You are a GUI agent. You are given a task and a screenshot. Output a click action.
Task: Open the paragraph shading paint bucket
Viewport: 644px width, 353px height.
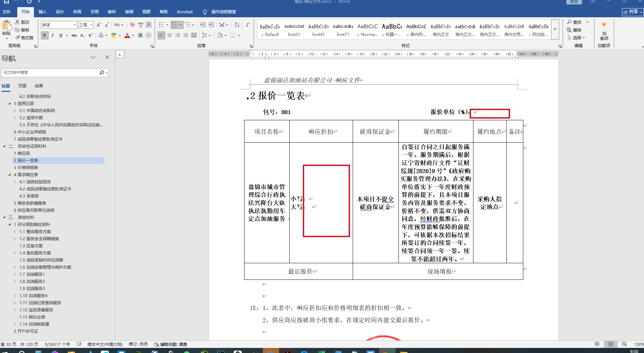(220, 35)
